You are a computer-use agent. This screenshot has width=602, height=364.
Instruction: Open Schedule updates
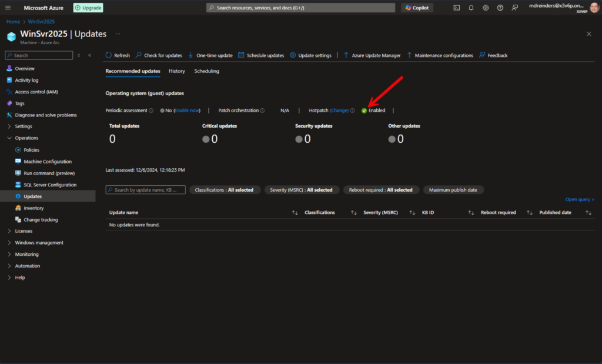point(261,55)
